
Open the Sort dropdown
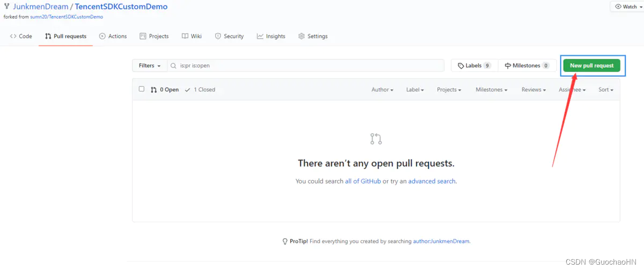tap(606, 90)
